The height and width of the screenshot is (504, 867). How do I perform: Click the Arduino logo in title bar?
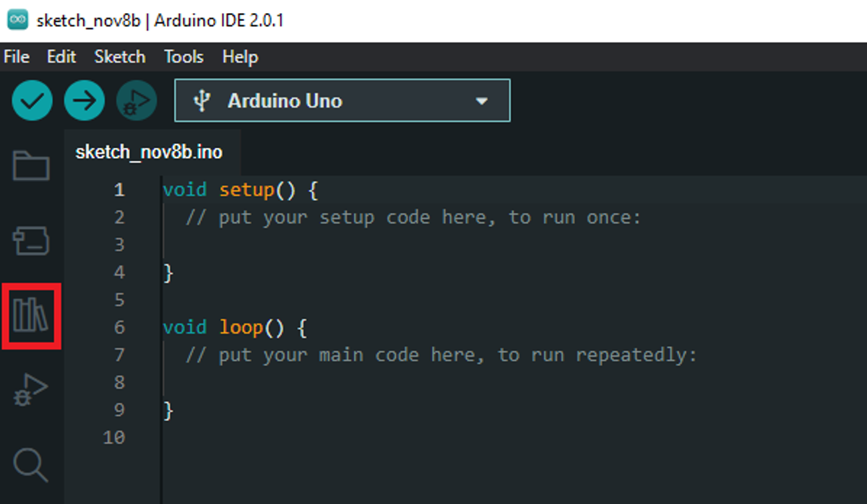(17, 20)
